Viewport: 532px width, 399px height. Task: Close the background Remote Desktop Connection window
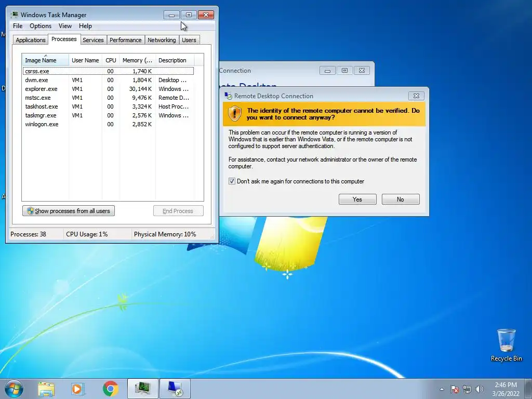tap(362, 71)
